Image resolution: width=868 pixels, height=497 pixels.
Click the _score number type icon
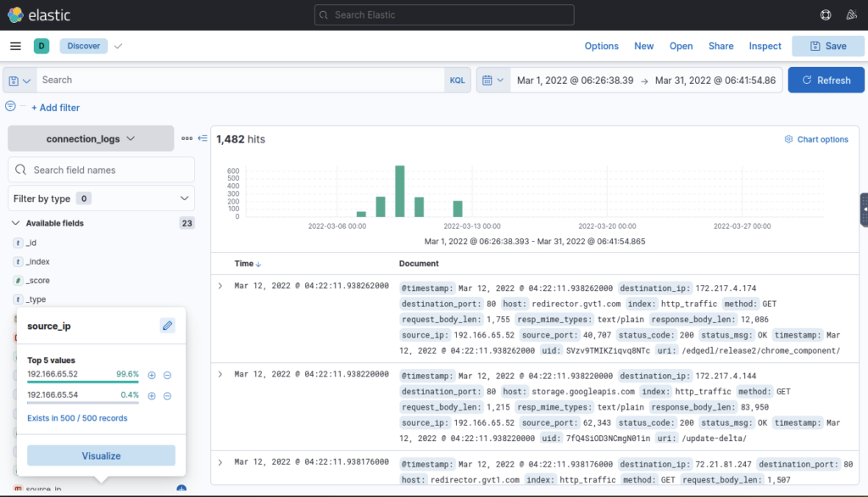19,281
